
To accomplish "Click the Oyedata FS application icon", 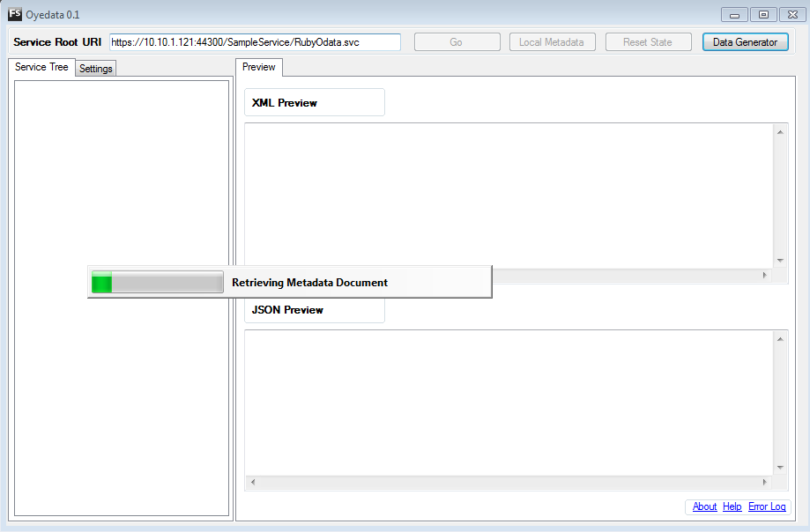I will 15,14.
